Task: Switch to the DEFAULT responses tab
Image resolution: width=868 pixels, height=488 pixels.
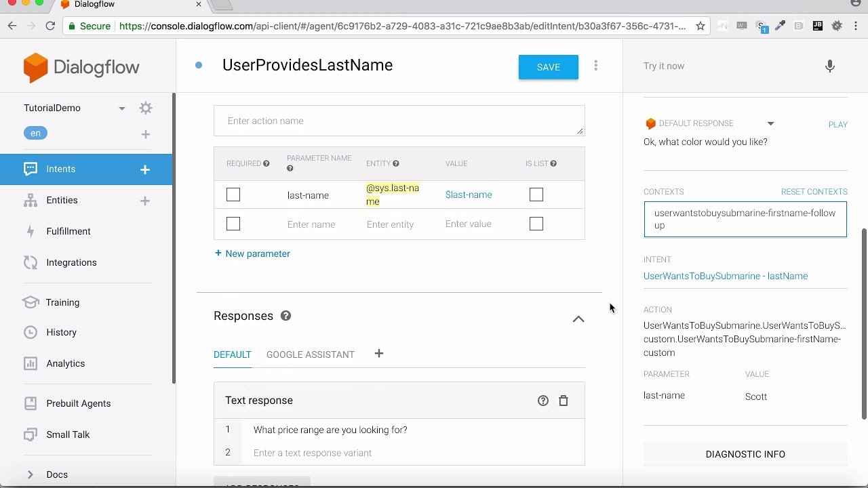Action: pos(233,354)
